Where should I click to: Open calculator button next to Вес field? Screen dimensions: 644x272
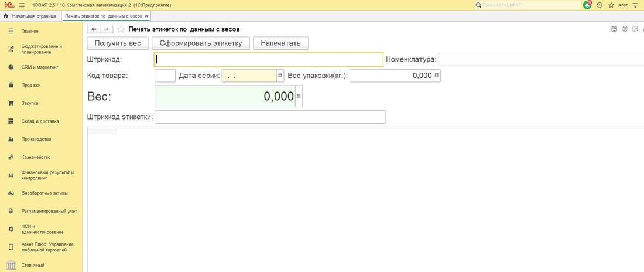point(299,96)
